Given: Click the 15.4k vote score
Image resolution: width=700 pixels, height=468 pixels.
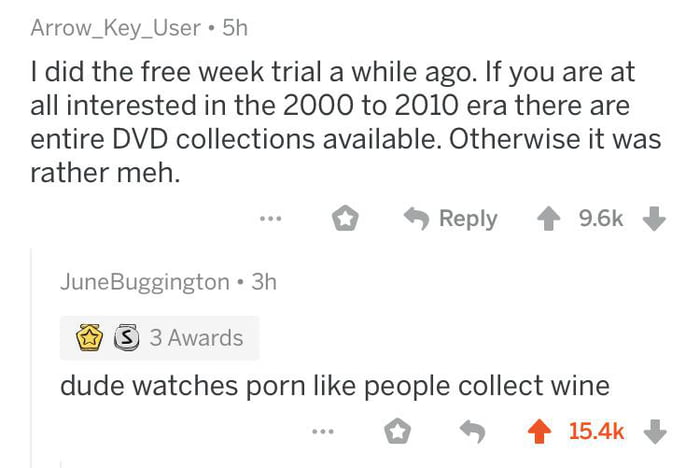Looking at the screenshot, I should 596,432.
